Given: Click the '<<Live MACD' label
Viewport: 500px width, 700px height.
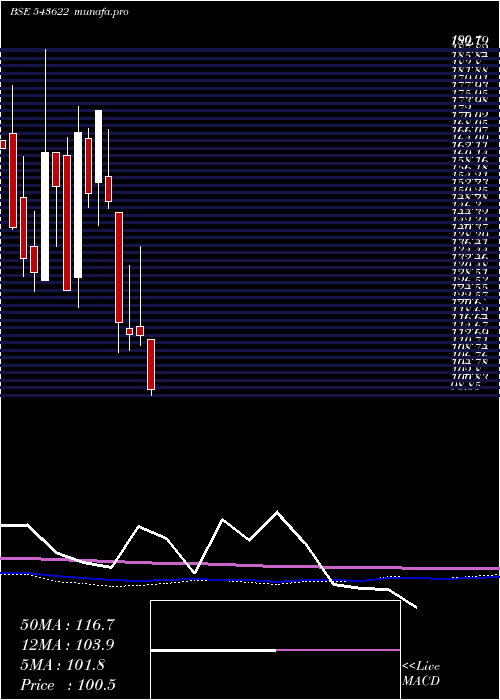Looking at the screenshot, I should [x=421, y=674].
